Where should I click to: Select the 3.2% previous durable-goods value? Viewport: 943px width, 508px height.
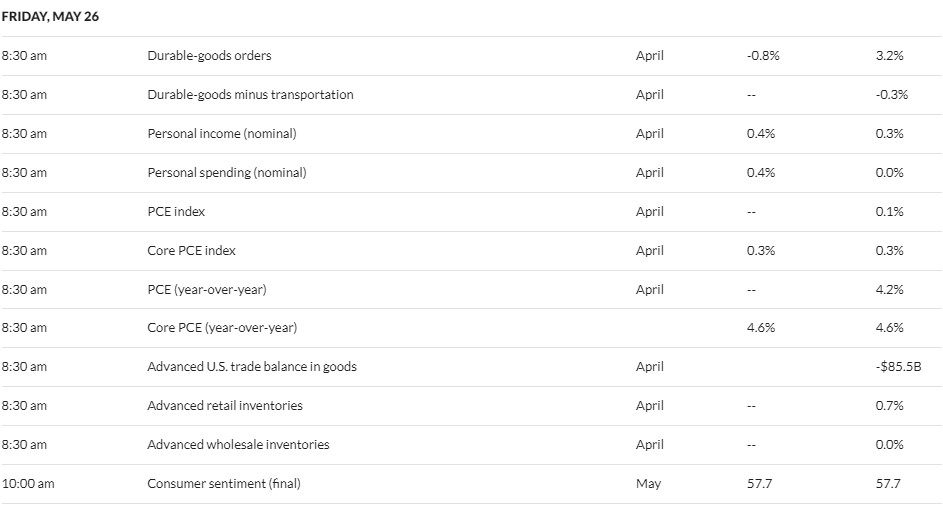click(x=889, y=56)
